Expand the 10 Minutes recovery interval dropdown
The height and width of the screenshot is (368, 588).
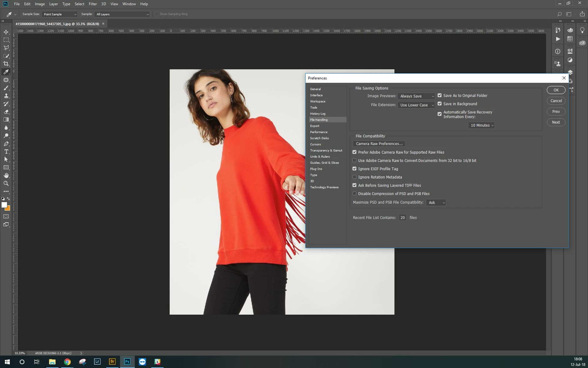[x=481, y=125]
